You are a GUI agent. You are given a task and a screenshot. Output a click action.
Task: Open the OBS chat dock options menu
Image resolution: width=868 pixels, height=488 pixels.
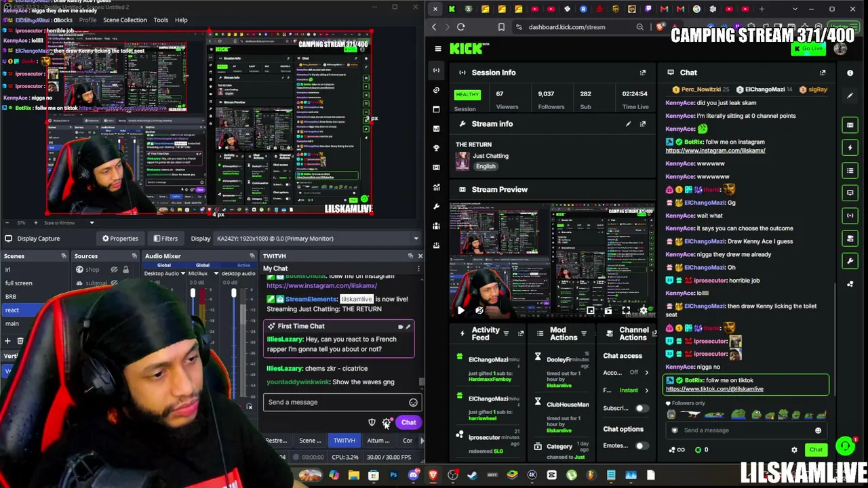click(418, 269)
